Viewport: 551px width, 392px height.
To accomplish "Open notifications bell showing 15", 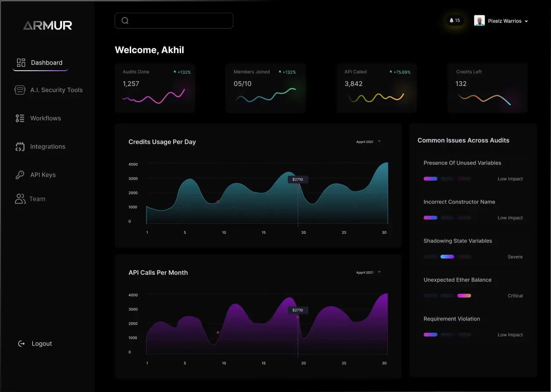I will tap(455, 21).
